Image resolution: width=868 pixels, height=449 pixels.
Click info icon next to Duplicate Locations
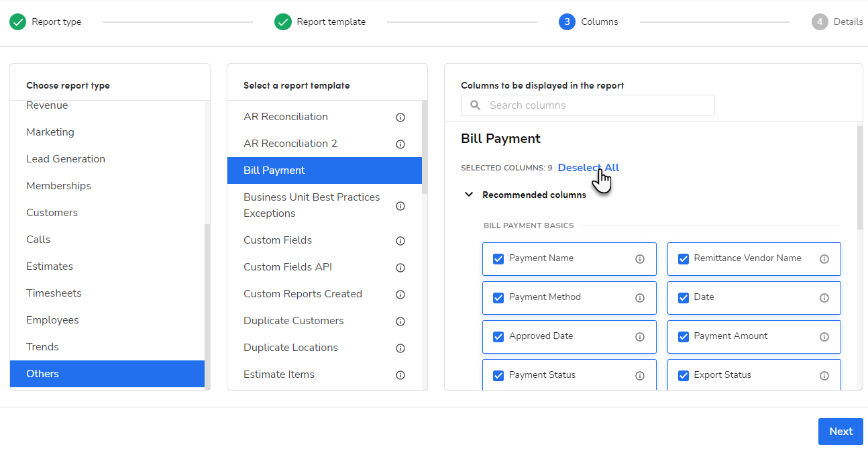pos(400,348)
